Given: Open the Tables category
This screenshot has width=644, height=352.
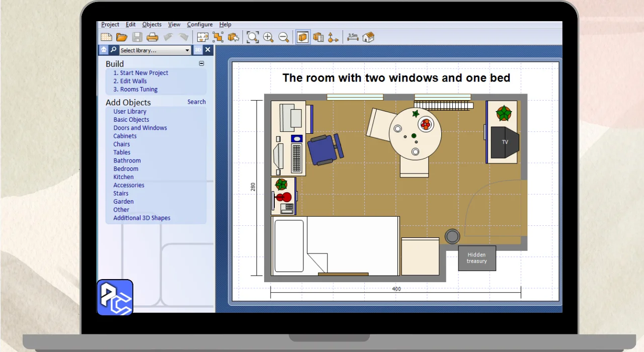Looking at the screenshot, I should 122,152.
